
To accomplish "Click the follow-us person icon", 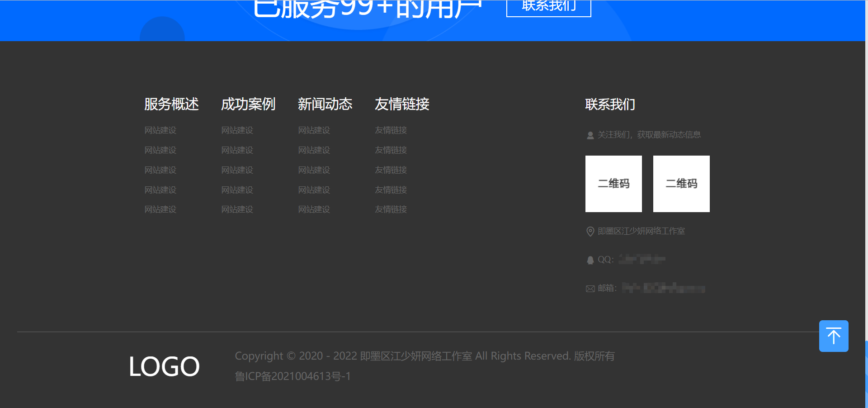I will pyautogui.click(x=590, y=134).
